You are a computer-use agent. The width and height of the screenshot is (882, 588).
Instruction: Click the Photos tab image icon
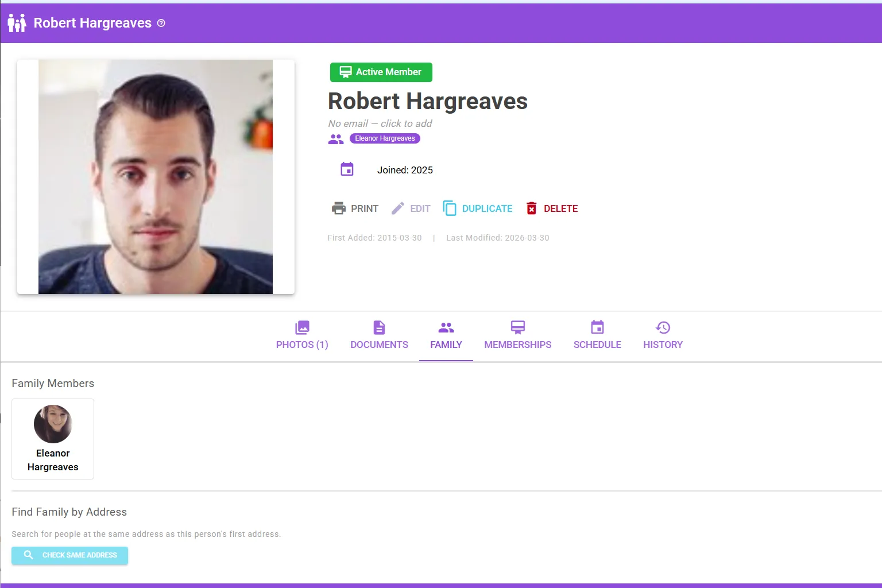301,327
